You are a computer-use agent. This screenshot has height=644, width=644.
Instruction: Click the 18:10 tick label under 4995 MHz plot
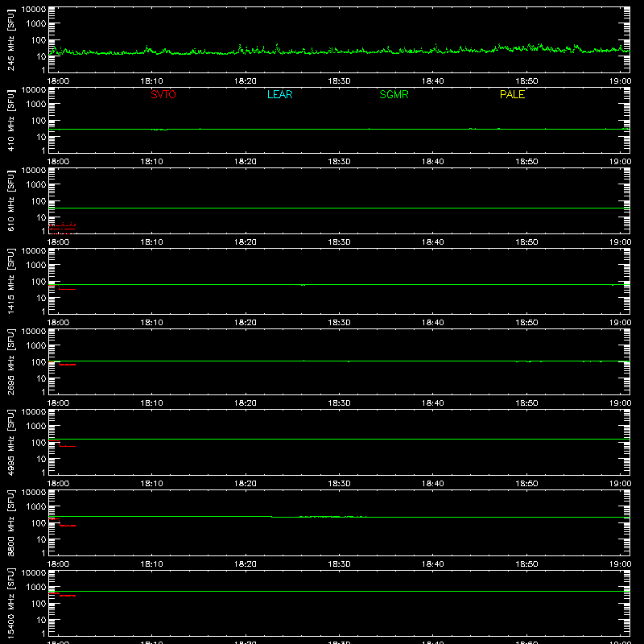coord(151,484)
